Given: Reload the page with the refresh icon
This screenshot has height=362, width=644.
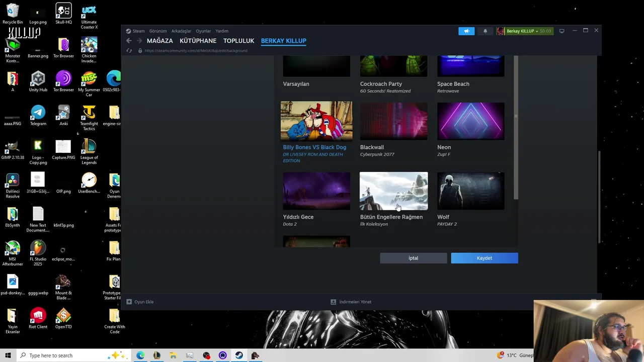Looking at the screenshot, I should [129, 50].
